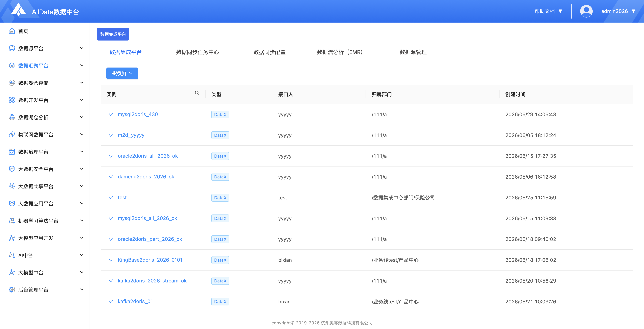
Task: Expand the mysql2doris_430 row
Action: (x=111, y=114)
